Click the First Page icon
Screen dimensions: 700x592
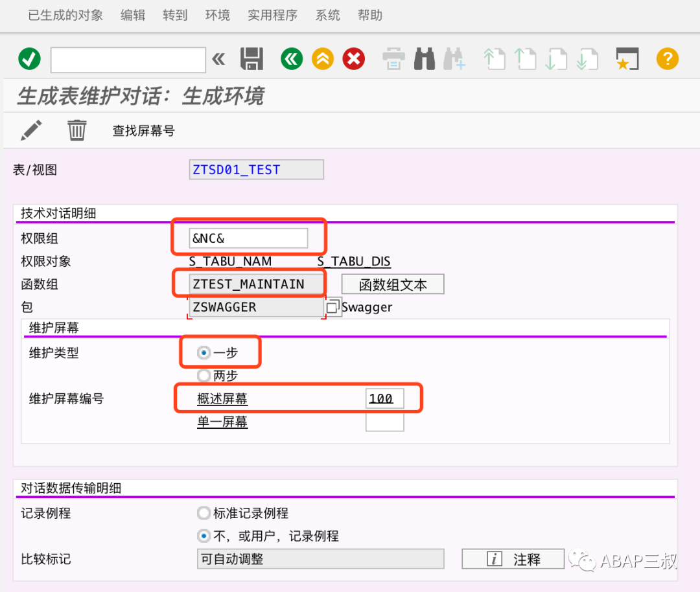click(495, 59)
